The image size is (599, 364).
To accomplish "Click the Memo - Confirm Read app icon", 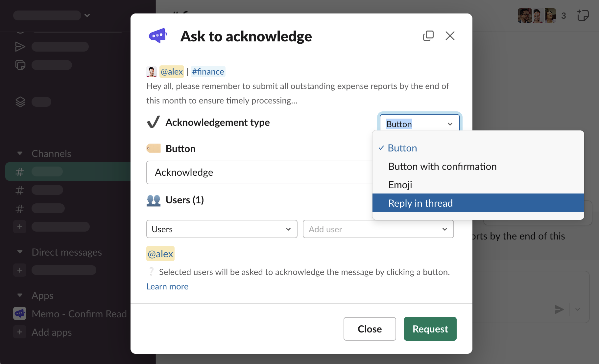I will 20,314.
